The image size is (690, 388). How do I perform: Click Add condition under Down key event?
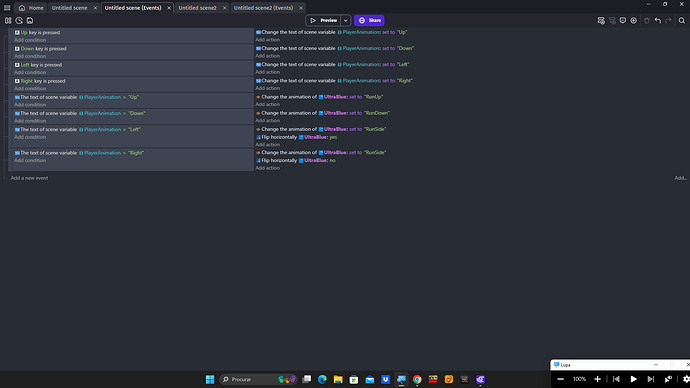(x=30, y=56)
